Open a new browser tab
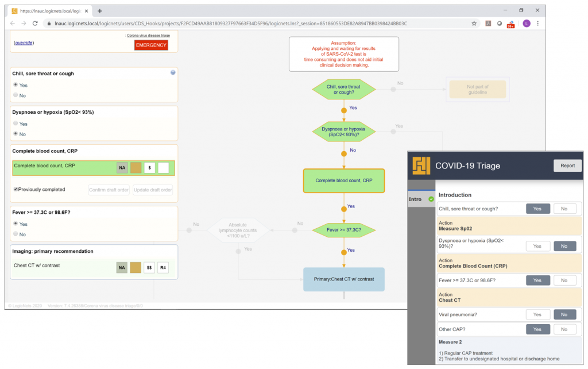Screen dimensions: 588x369 tap(100, 11)
